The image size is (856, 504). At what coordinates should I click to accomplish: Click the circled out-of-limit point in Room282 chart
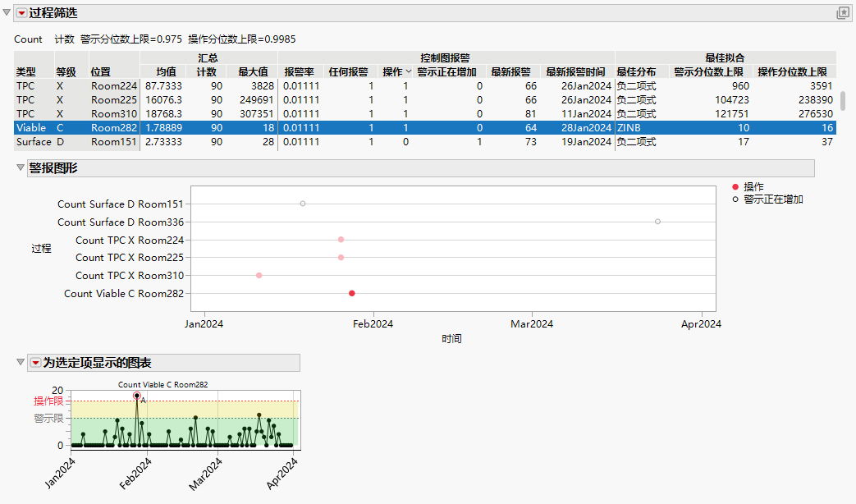[x=137, y=396]
